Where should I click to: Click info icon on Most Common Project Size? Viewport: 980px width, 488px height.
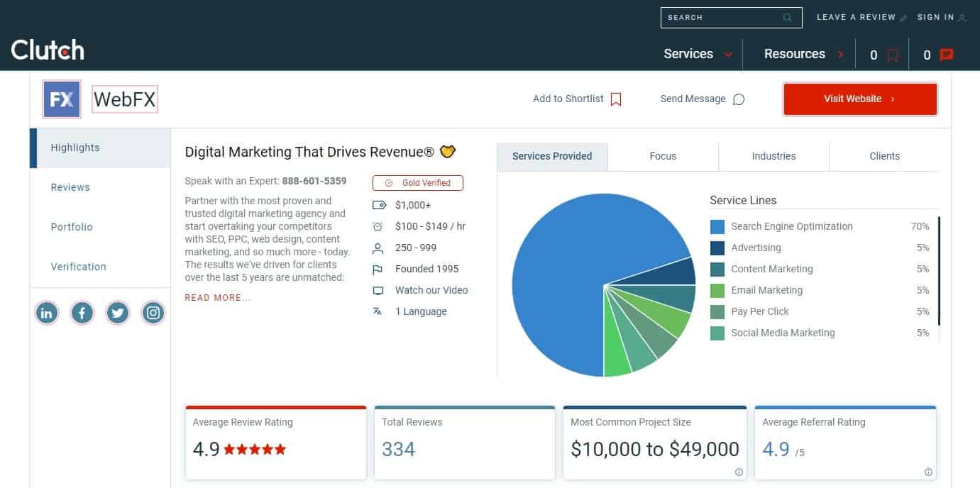coord(739,472)
